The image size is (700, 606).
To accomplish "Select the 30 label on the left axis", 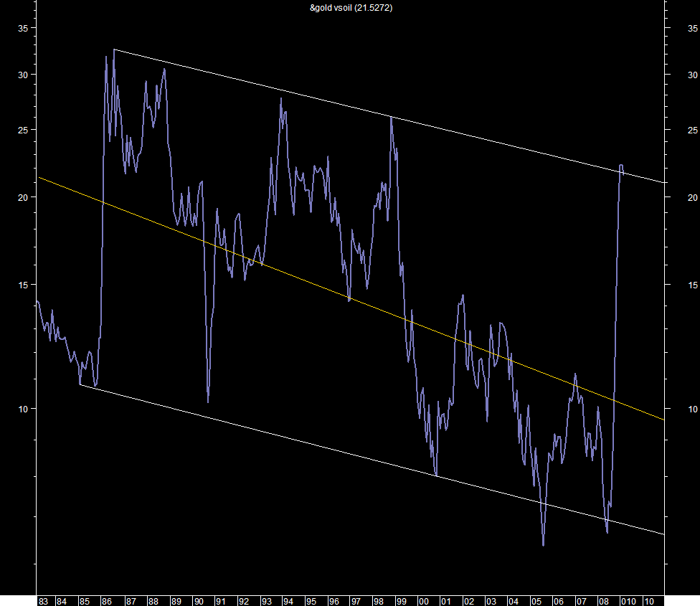I will point(23,75).
